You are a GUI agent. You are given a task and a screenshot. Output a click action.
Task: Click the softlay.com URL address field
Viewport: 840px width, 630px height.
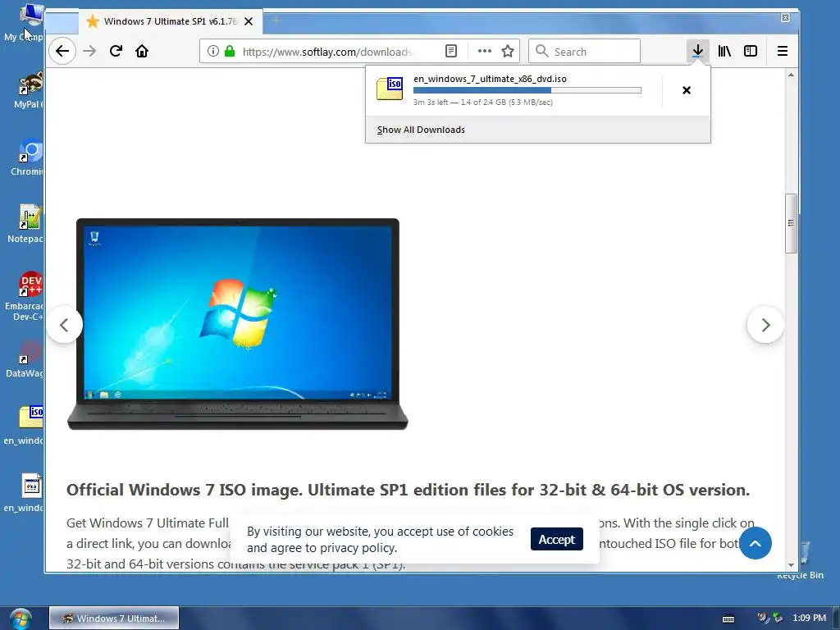[326, 52]
